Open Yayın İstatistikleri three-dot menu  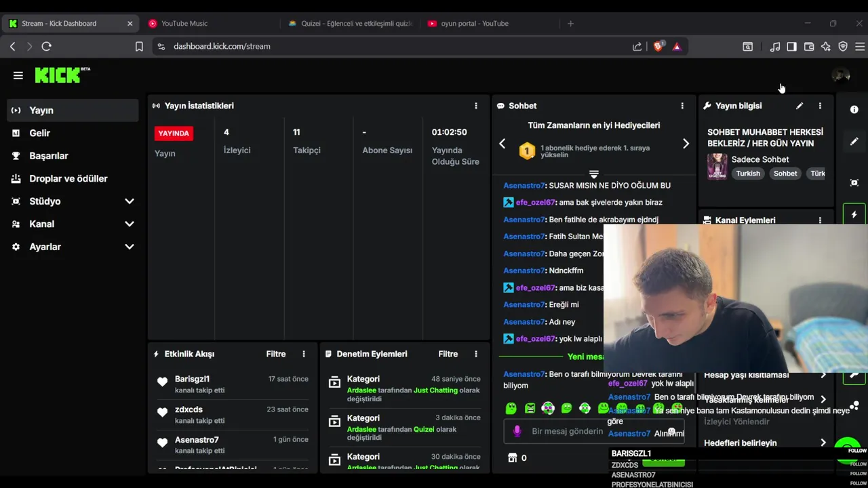coord(476,106)
